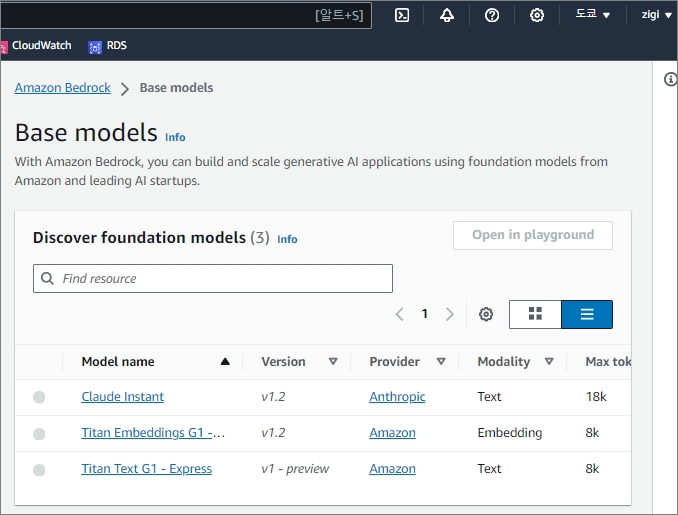
Task: Click the console search bar with 알트+S hint
Action: coord(186,15)
